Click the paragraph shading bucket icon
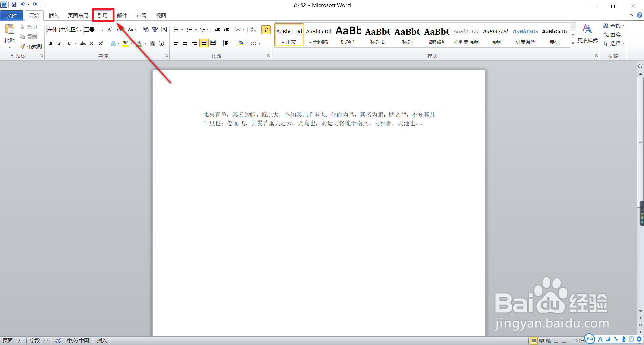The width and height of the screenshot is (644, 345). point(240,43)
